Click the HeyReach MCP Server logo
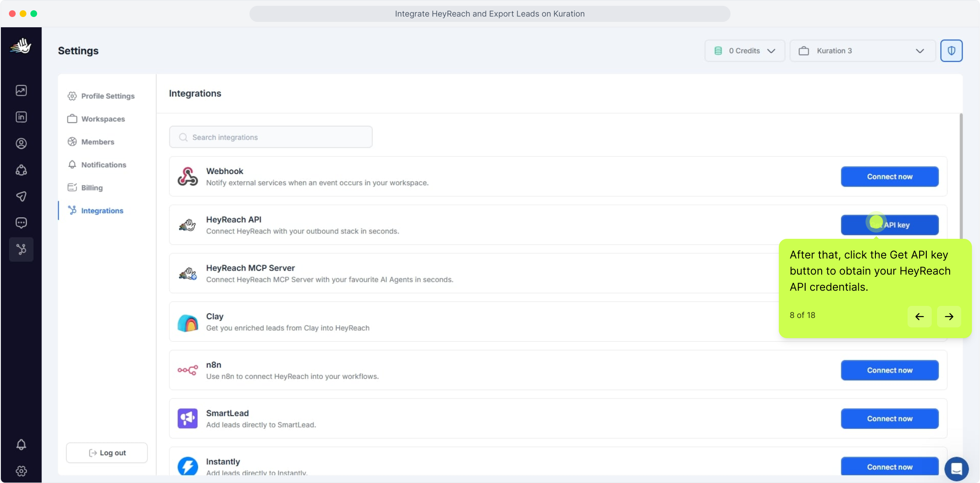This screenshot has width=980, height=483. click(188, 273)
